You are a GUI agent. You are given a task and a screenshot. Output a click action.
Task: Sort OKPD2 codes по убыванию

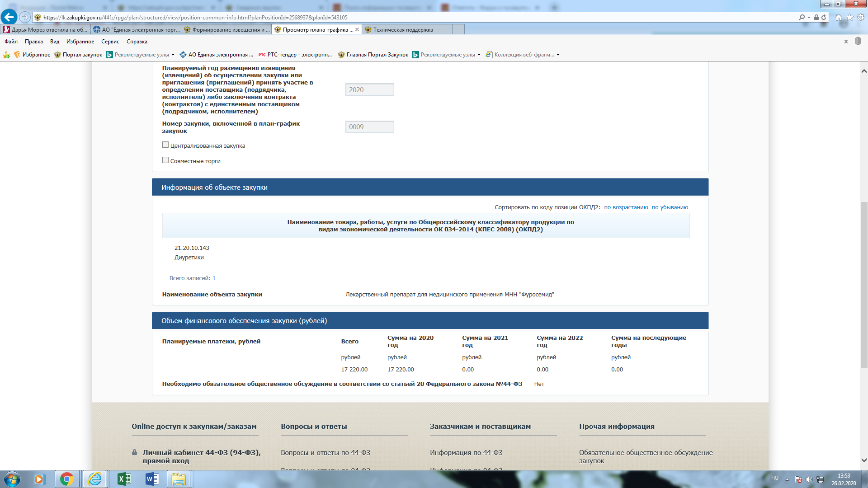point(670,207)
